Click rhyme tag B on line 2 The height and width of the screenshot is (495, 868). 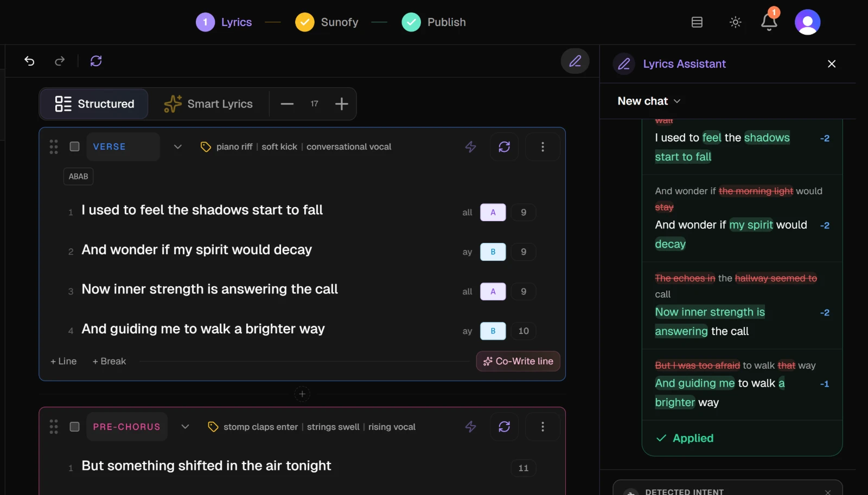493,252
